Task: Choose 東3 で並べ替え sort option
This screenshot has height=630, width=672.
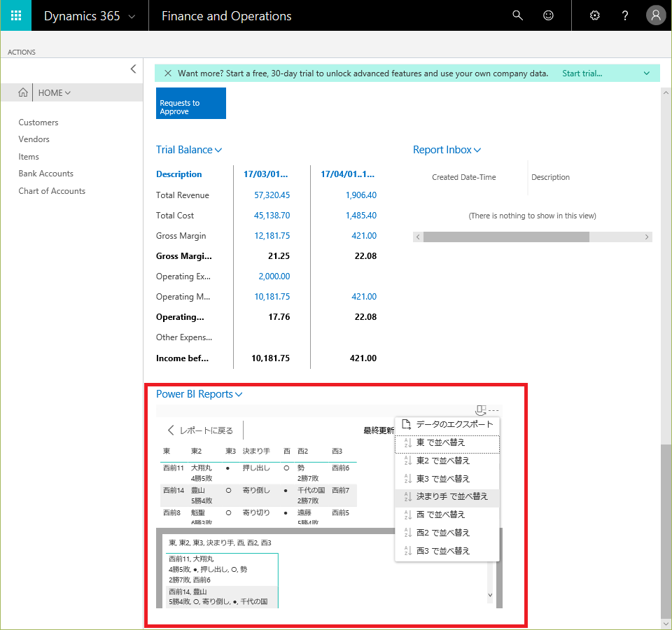Action: [447, 479]
